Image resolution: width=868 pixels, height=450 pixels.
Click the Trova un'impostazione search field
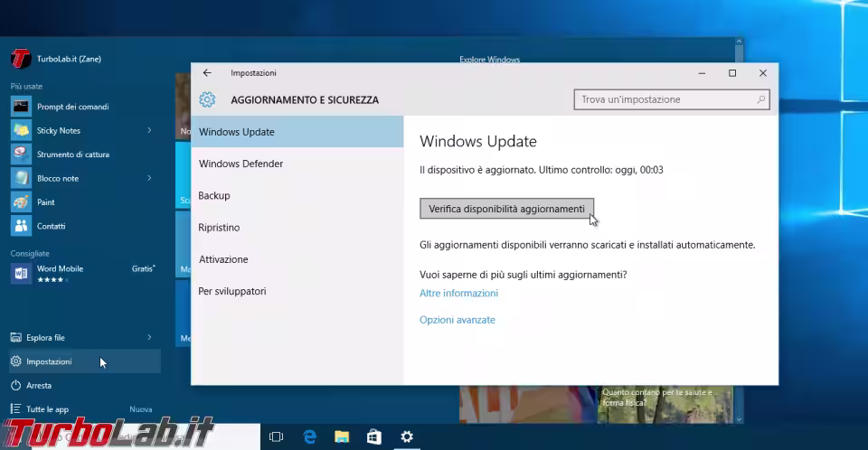tap(672, 99)
